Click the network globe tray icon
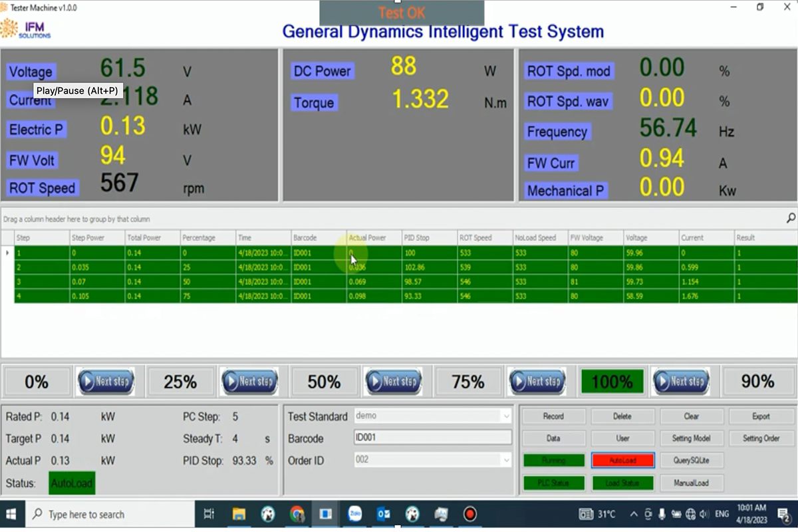798x532 pixels. [690, 514]
